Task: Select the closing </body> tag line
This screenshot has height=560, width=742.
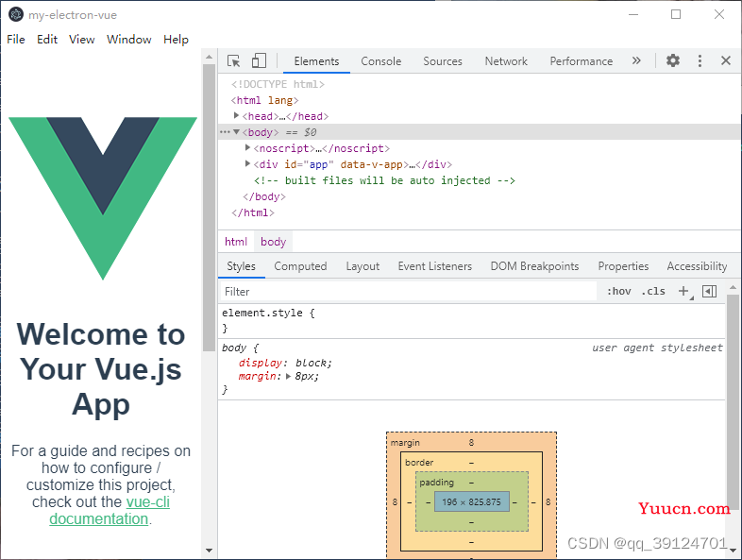Action: click(264, 196)
